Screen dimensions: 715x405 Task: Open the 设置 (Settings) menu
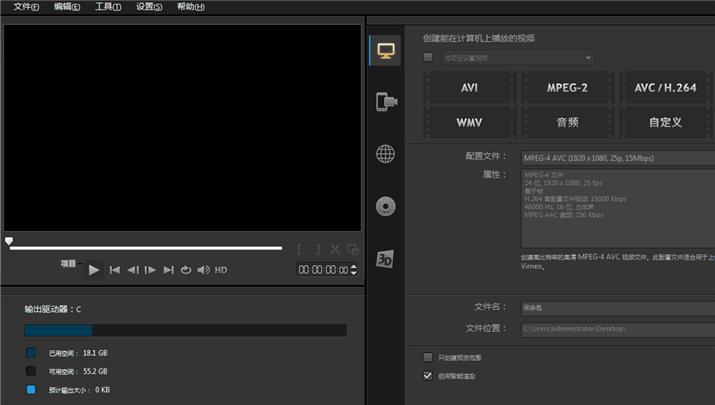(149, 7)
